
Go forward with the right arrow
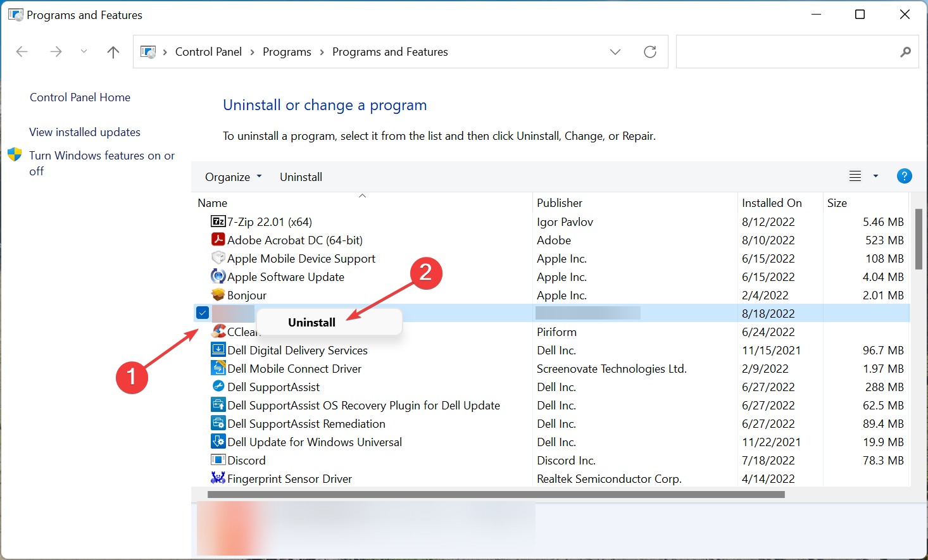pyautogui.click(x=56, y=52)
